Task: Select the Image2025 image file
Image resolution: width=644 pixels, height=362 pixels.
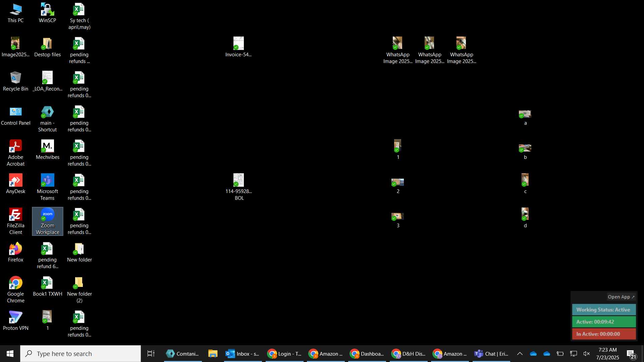Action: [x=15, y=48]
